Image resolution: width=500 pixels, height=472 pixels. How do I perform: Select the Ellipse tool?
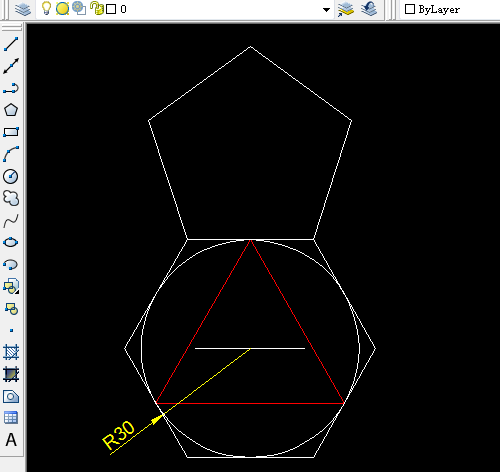pos(11,242)
